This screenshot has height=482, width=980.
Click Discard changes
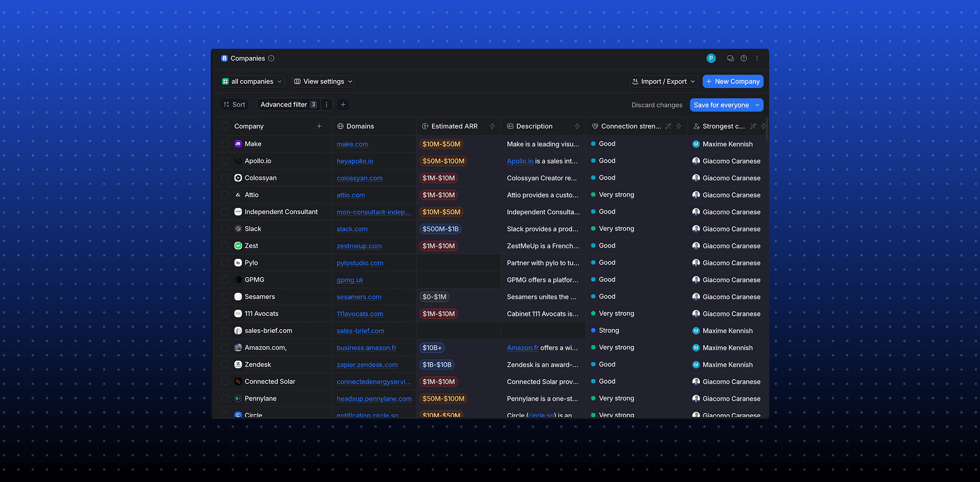(x=657, y=105)
